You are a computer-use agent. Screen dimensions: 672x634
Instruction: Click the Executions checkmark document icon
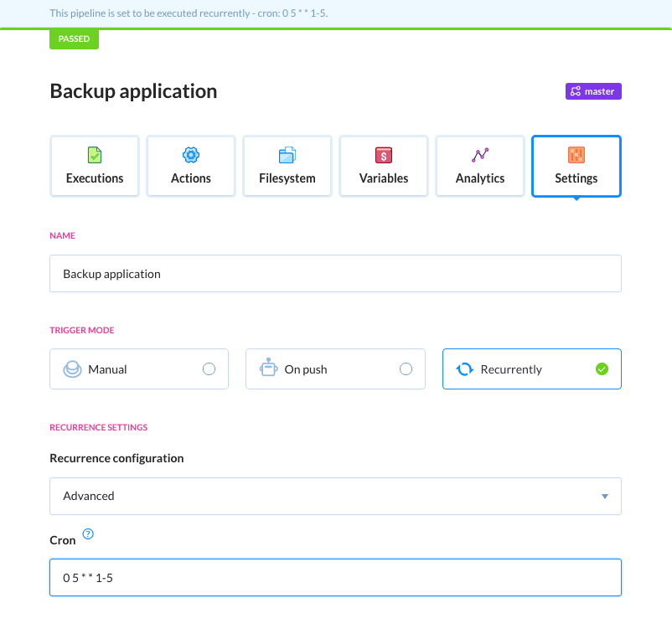[x=95, y=155]
